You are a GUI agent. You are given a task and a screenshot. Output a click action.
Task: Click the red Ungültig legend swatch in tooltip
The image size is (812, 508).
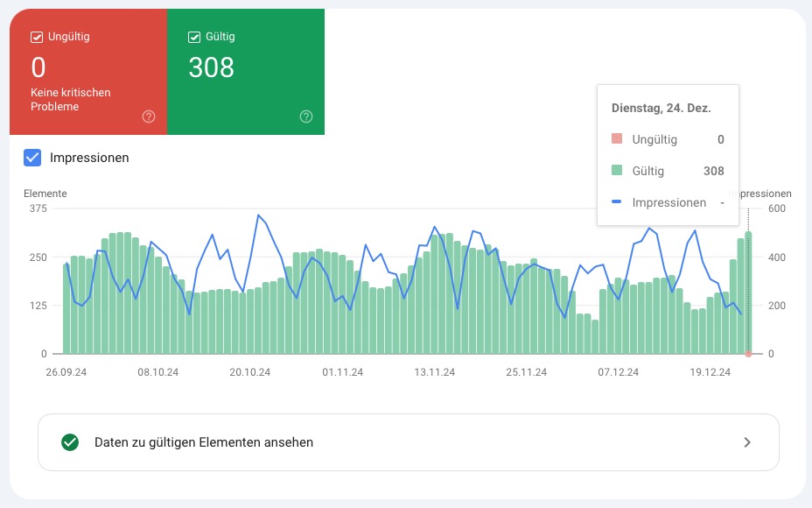(x=618, y=139)
